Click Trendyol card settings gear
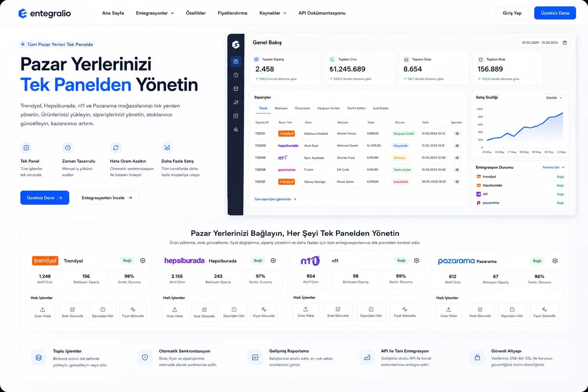Screen dimensions: 588x392 pos(143,260)
